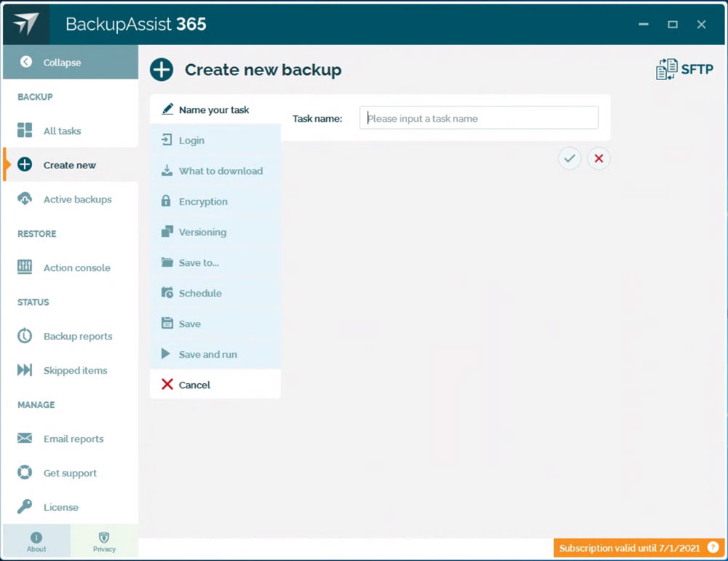Open the About label in the footer
The height and width of the screenshot is (561, 728).
pos(36,549)
